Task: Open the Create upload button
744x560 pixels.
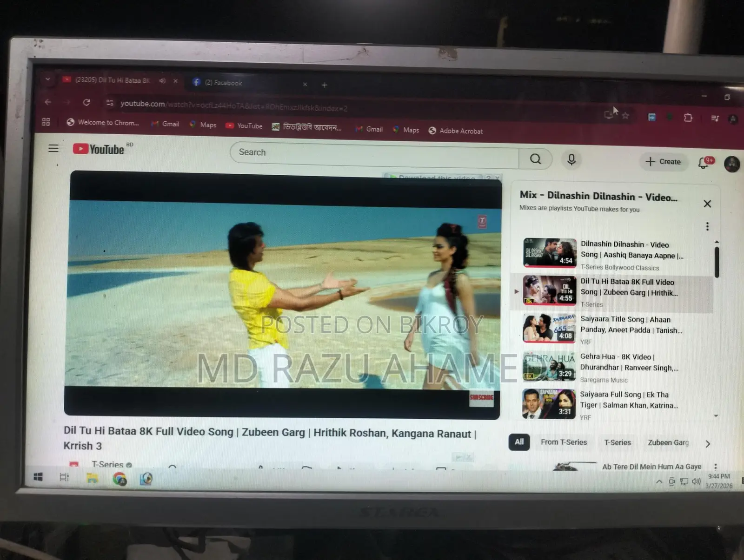Action: [664, 161]
